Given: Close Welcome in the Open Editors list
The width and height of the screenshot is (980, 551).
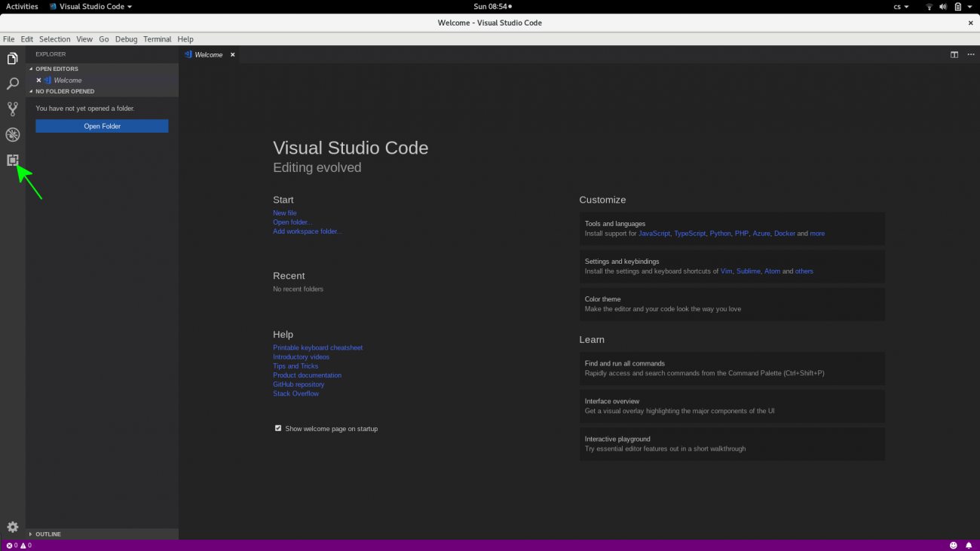Looking at the screenshot, I should click(x=39, y=80).
